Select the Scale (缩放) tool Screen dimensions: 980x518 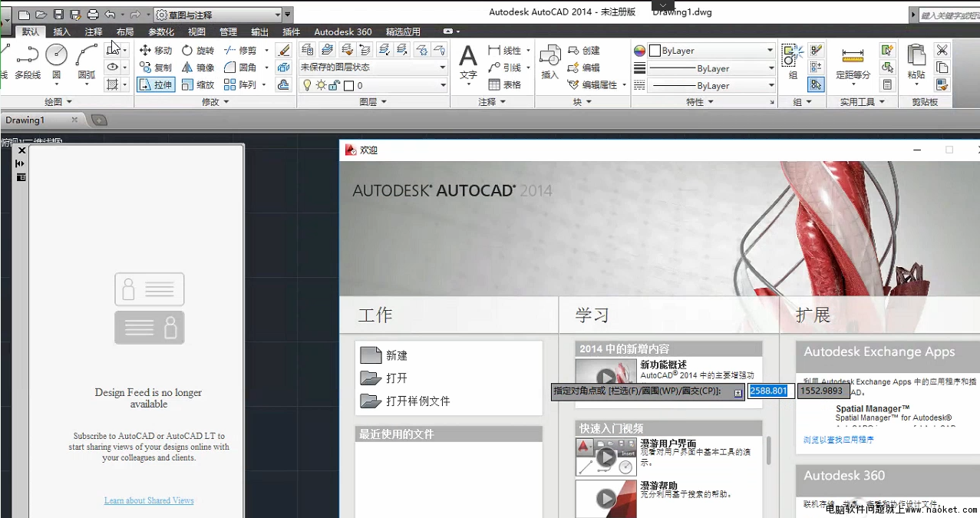[198, 85]
